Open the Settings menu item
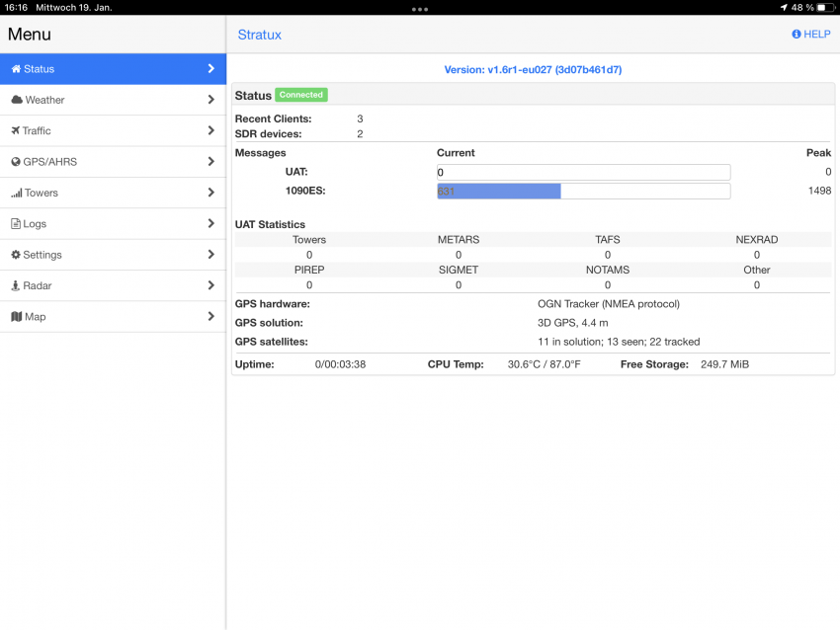840x630 pixels. (113, 255)
